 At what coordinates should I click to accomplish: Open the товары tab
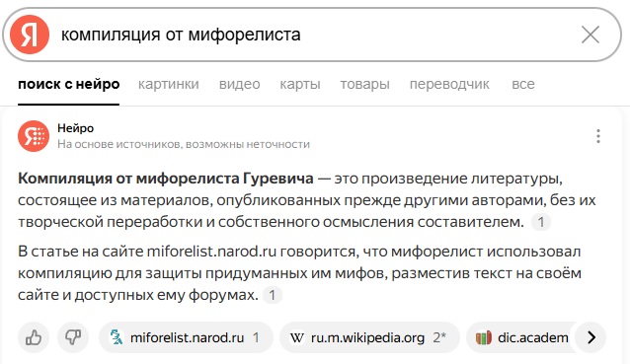click(364, 84)
